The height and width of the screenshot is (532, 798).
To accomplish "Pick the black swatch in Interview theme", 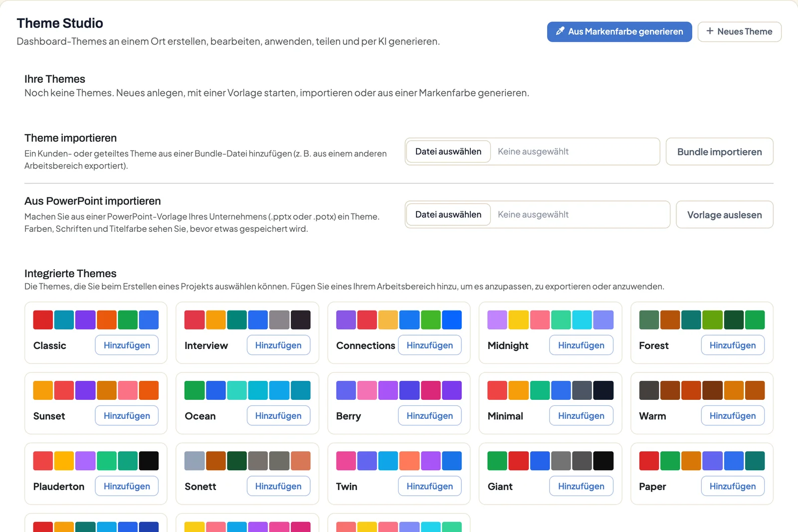I will [301, 320].
